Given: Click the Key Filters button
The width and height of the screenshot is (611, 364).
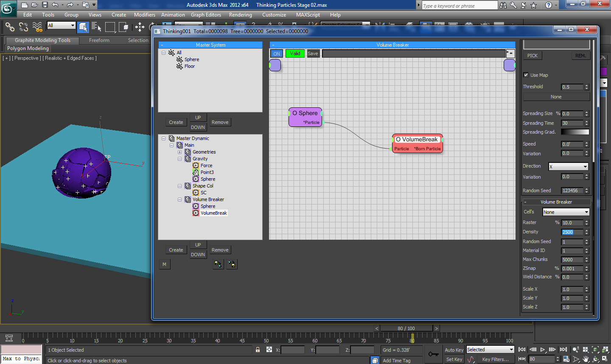Looking at the screenshot, I should coord(495,359).
